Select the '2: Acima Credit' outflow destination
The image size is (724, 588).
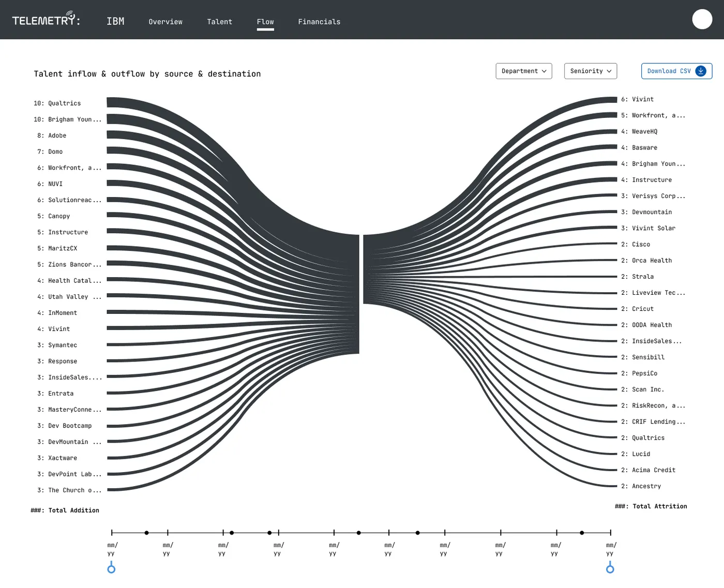(x=648, y=470)
